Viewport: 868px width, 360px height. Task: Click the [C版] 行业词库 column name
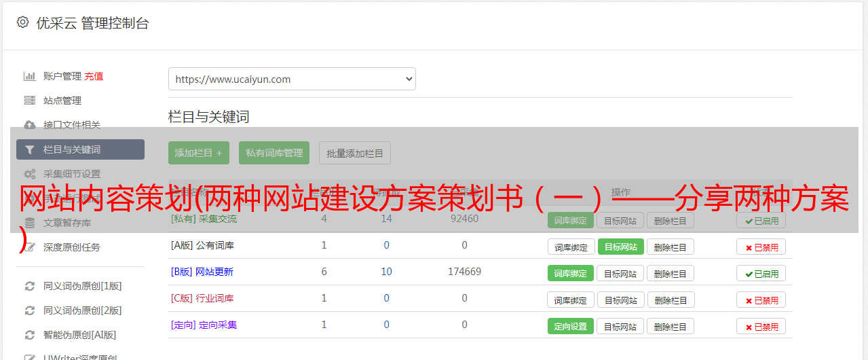point(202,298)
